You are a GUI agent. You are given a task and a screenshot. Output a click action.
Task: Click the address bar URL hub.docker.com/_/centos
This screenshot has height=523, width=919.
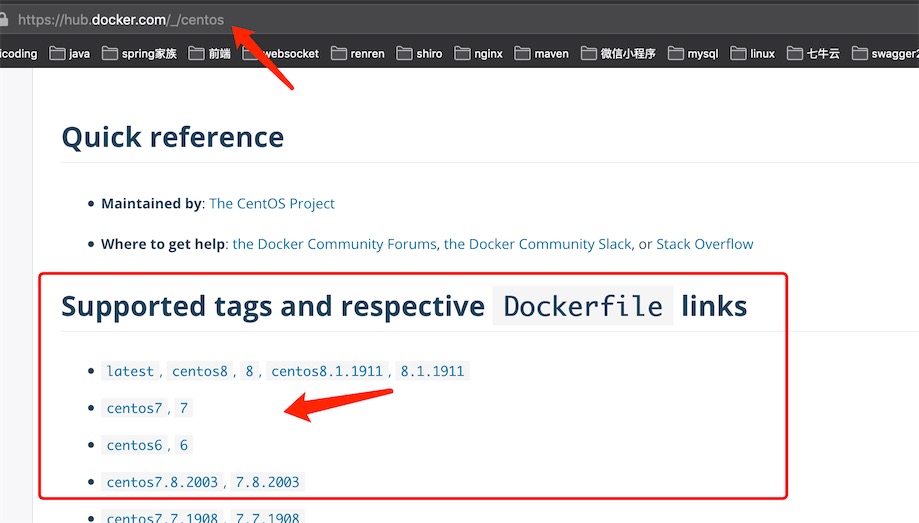[121, 20]
